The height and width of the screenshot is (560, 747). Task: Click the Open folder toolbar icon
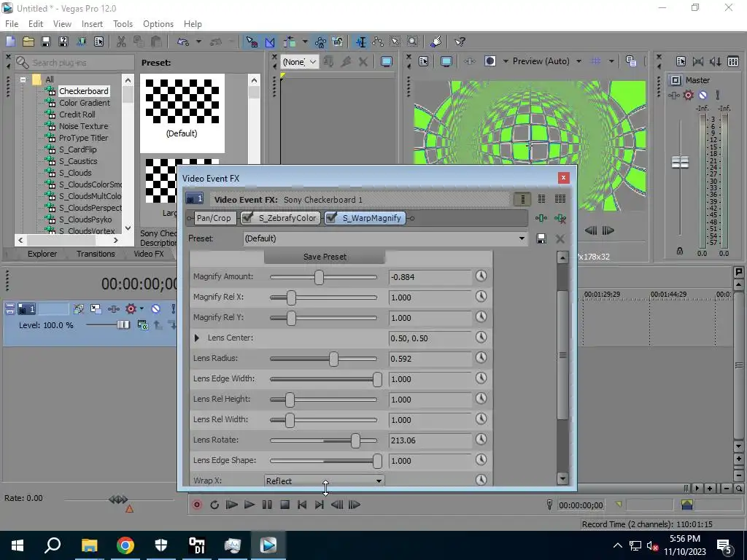[x=28, y=42]
